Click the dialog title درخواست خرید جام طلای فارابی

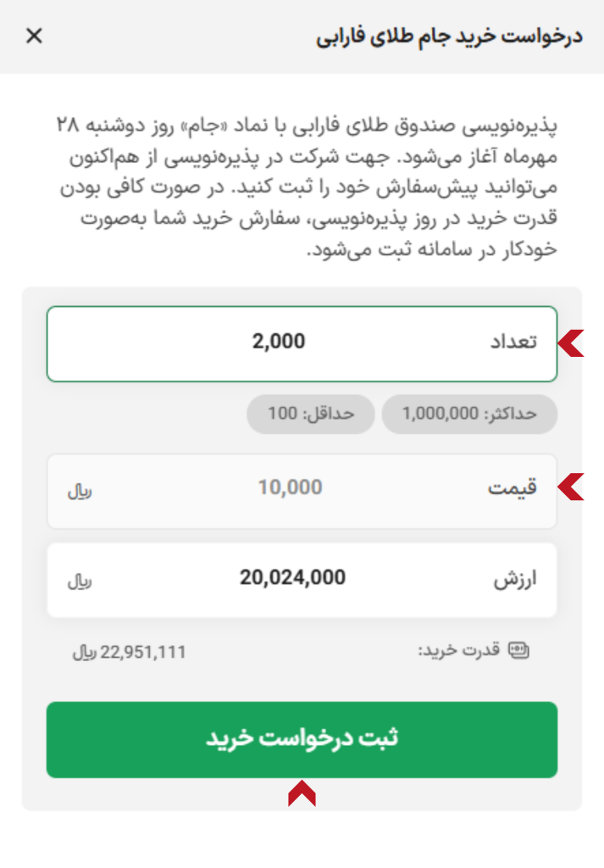(x=449, y=38)
